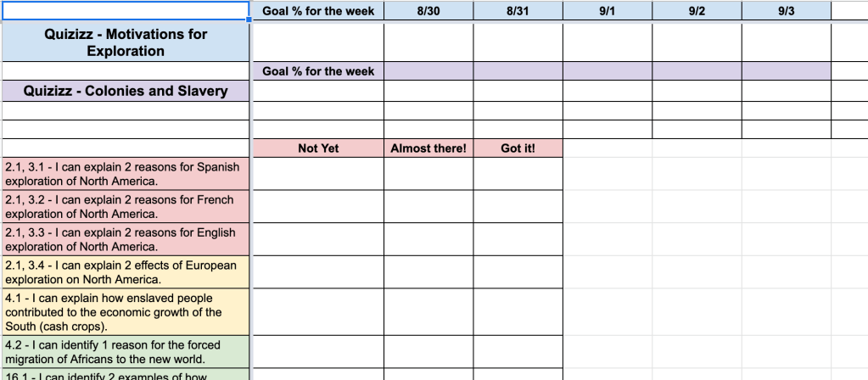868x380 pixels.
Task: Select the Goal % cell in the purple row
Action: (x=318, y=71)
